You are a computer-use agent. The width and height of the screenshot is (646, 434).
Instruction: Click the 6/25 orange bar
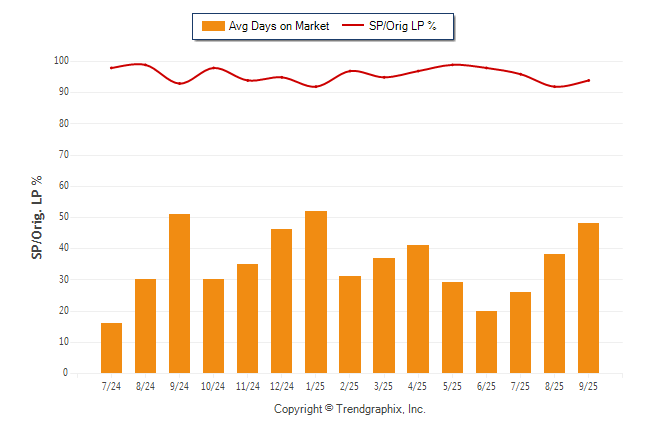(x=486, y=342)
